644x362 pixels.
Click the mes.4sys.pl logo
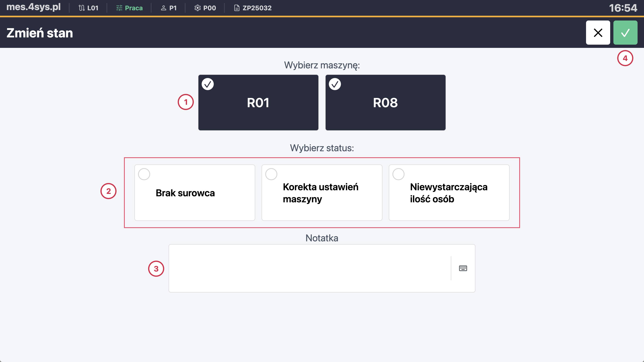[33, 7]
